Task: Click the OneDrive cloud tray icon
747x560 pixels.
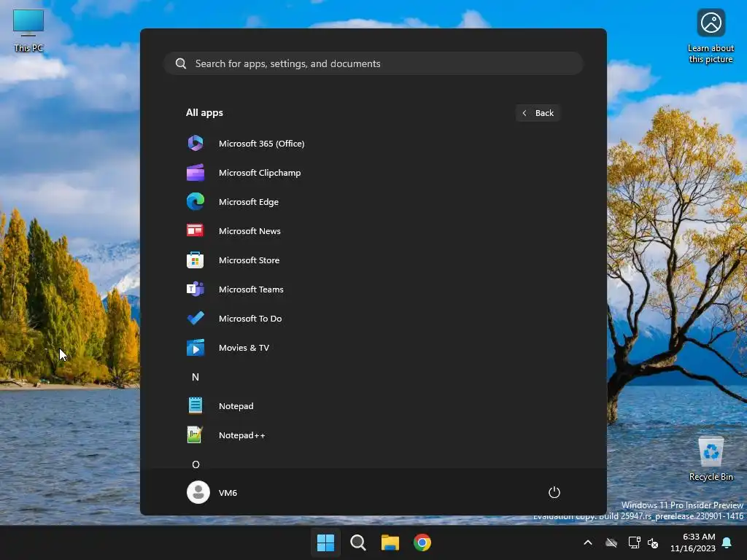Action: (611, 542)
